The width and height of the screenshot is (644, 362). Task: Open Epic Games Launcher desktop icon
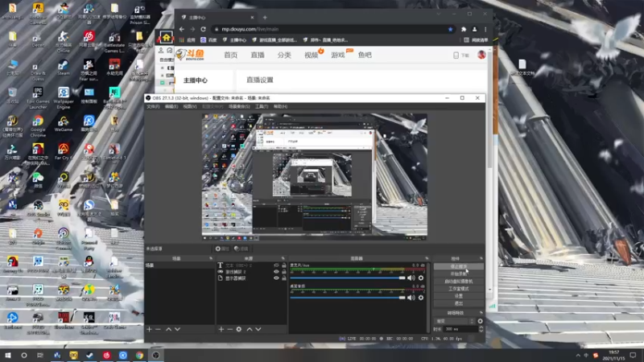pyautogui.click(x=38, y=97)
